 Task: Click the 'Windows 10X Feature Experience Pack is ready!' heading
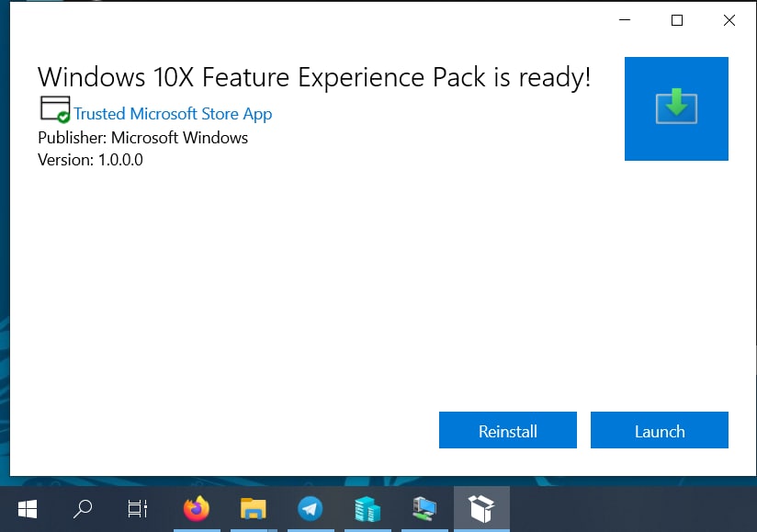pyautogui.click(x=314, y=77)
